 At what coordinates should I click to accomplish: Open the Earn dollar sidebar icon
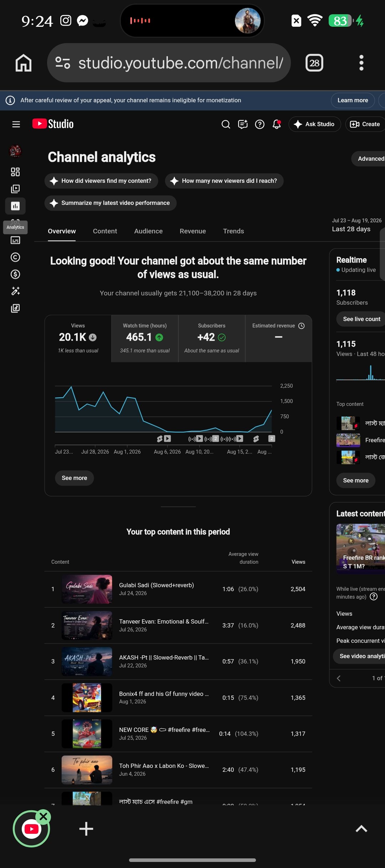coord(15,274)
